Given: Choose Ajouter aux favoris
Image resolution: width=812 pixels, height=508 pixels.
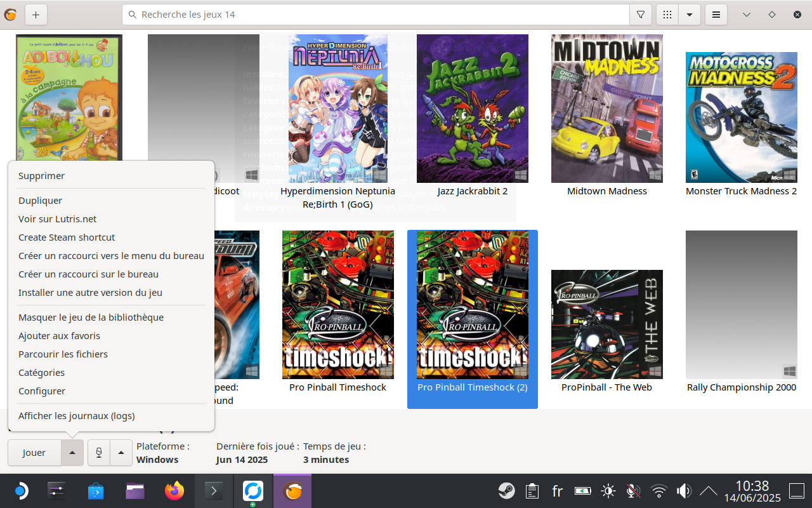Looking at the screenshot, I should (x=111, y=336).
